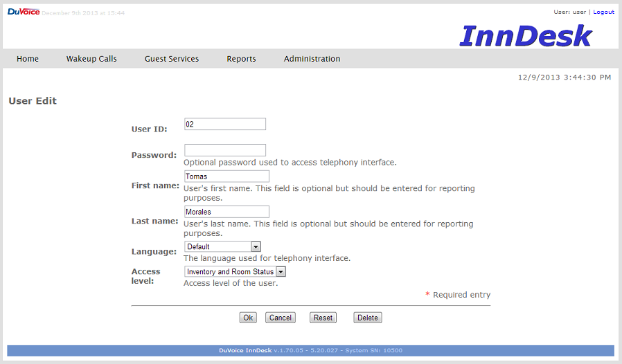
Task: Click into the Password field
Action: (x=225, y=150)
